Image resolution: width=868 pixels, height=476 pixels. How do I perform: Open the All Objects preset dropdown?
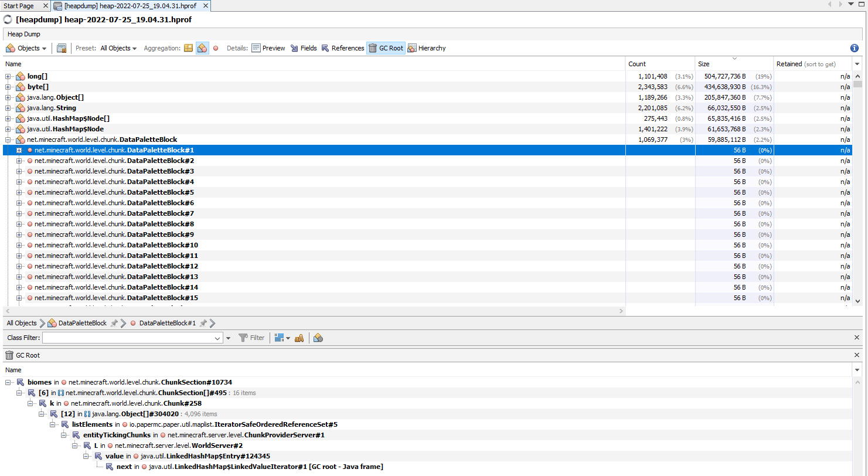118,48
